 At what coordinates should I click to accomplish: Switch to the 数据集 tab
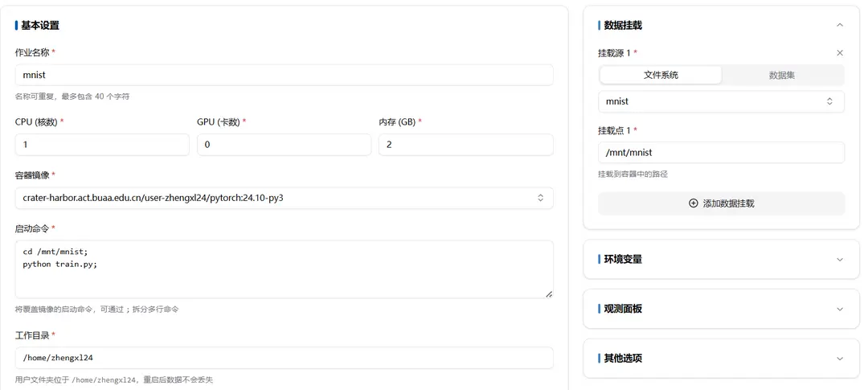(x=782, y=75)
